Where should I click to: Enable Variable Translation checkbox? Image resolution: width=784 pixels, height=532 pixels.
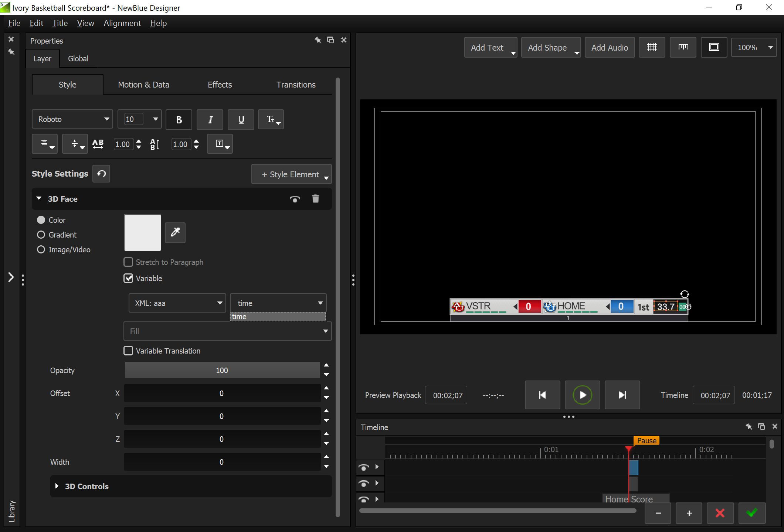point(128,351)
